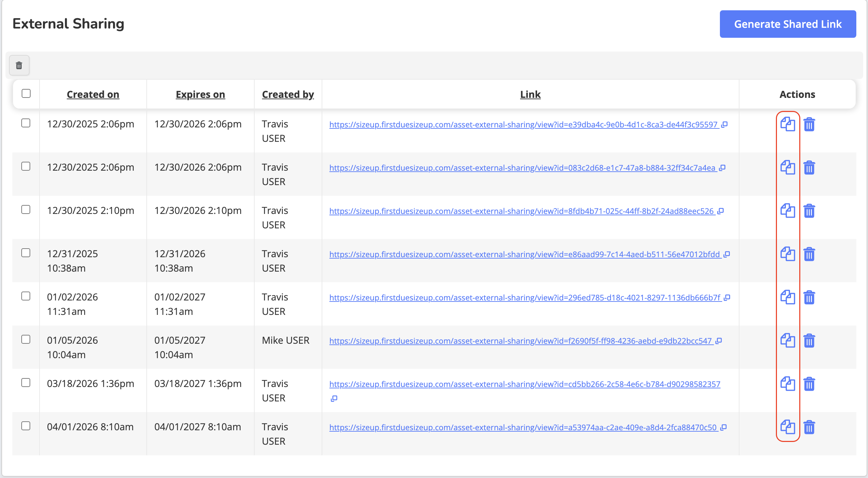Sort table by Link column
Viewport: 868px width, 478px height.
pos(530,94)
